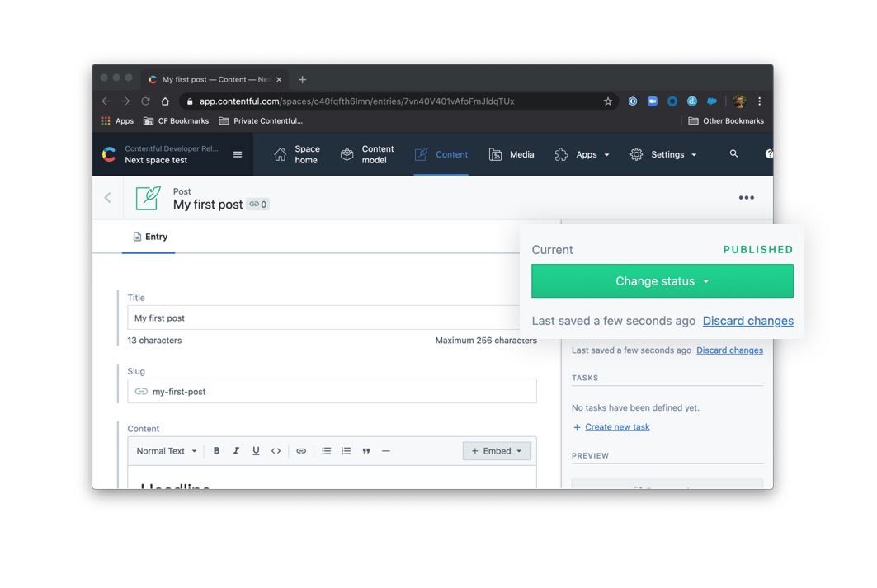Screen dimensions: 877x588
Task: Click the No tasks have been defined text
Action: coord(635,407)
